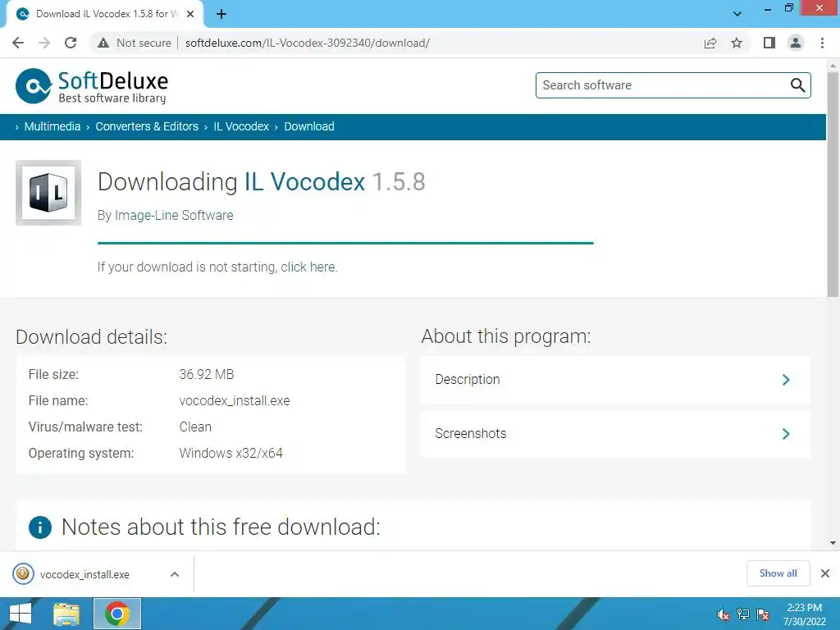Open the Windows Start menu
The image size is (840, 630).
[x=20, y=614]
